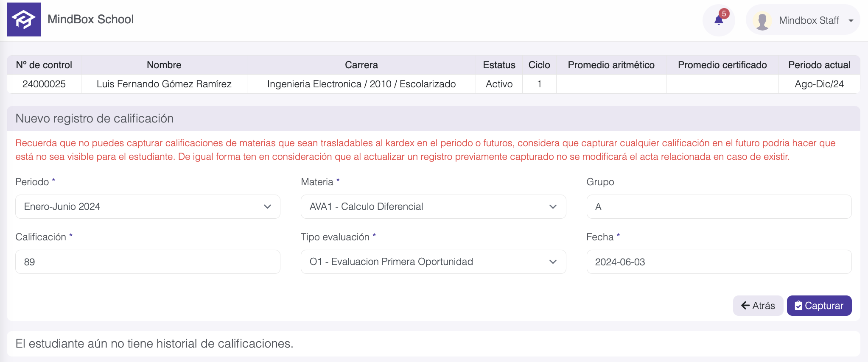Click the Carrera column header

pyautogui.click(x=361, y=65)
